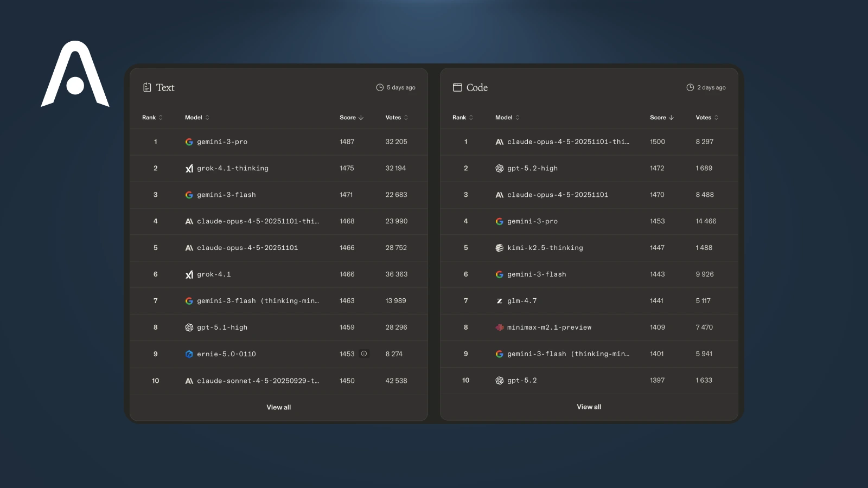
Task: Click the Baidu icon next to ernie-5.0-0110
Action: [x=189, y=354]
